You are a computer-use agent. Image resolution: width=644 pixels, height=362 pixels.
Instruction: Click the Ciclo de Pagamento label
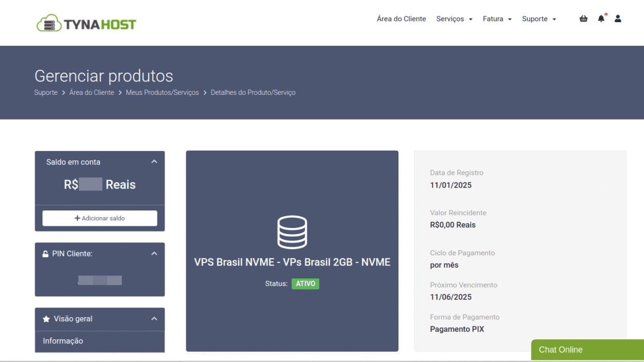tap(462, 253)
